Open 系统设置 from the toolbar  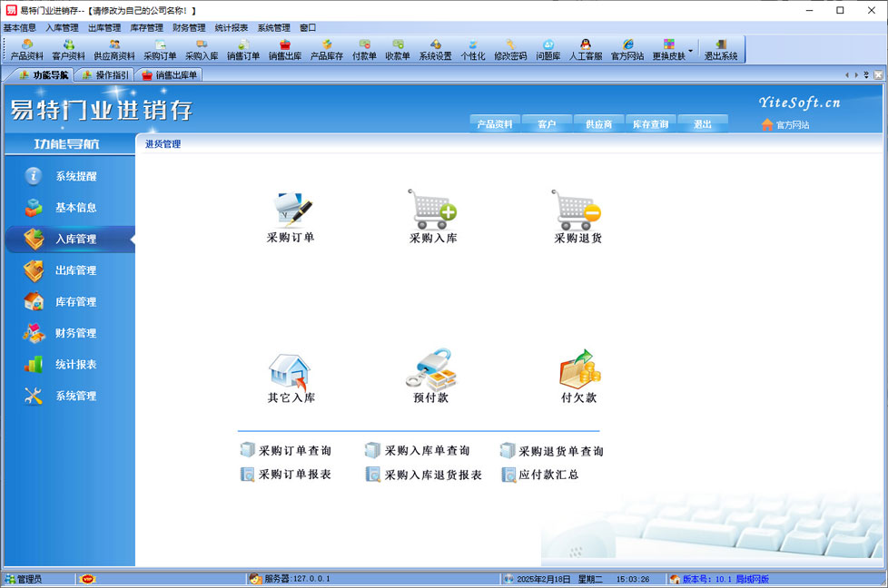click(435, 50)
